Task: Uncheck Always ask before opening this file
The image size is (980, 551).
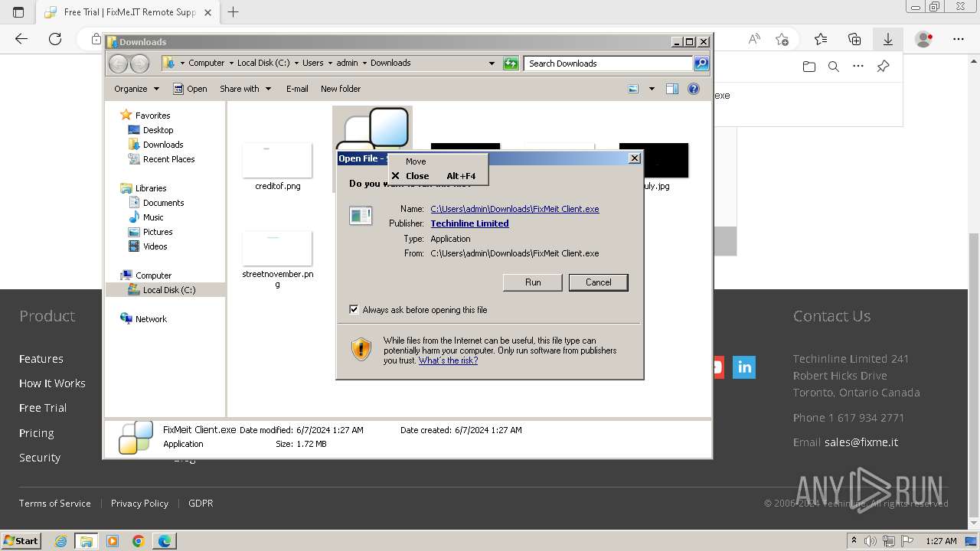Action: click(x=354, y=309)
